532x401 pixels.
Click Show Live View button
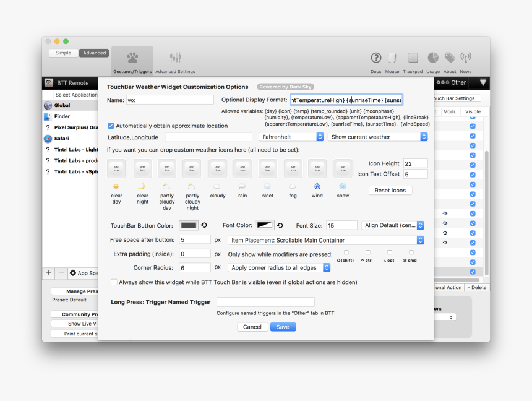click(75, 324)
